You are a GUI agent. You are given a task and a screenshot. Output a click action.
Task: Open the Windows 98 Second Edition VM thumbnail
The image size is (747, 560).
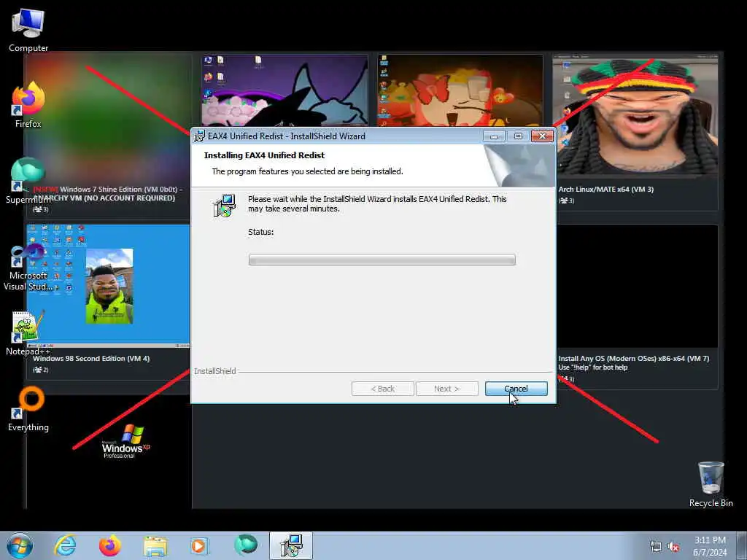pyautogui.click(x=109, y=286)
